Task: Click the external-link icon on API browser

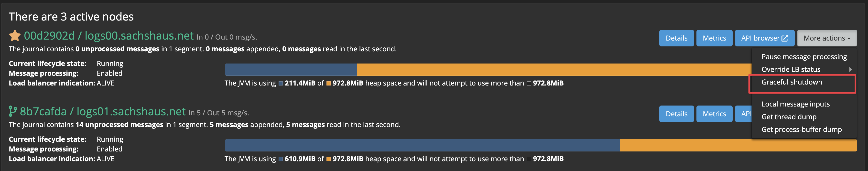Action: (x=784, y=38)
